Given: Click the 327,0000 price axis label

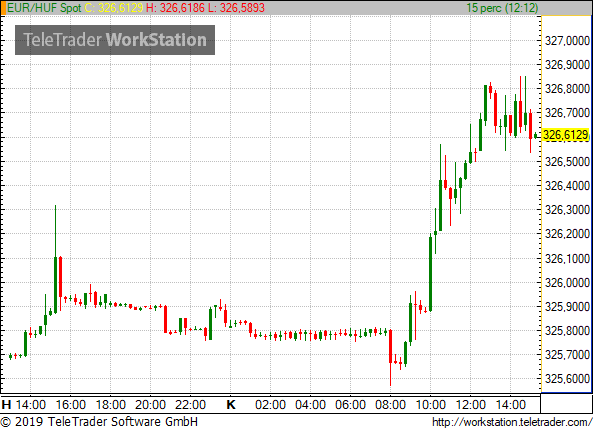Looking at the screenshot, I should coord(567,40).
